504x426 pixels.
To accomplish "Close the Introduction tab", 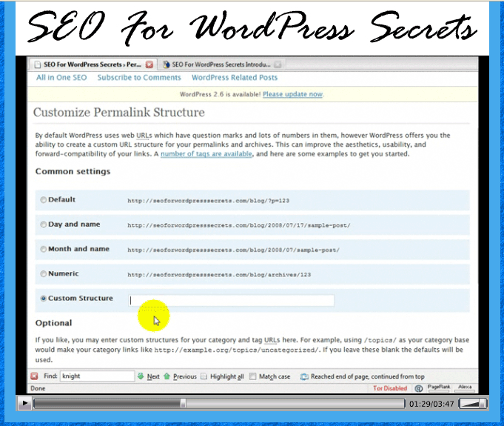I will [278, 64].
